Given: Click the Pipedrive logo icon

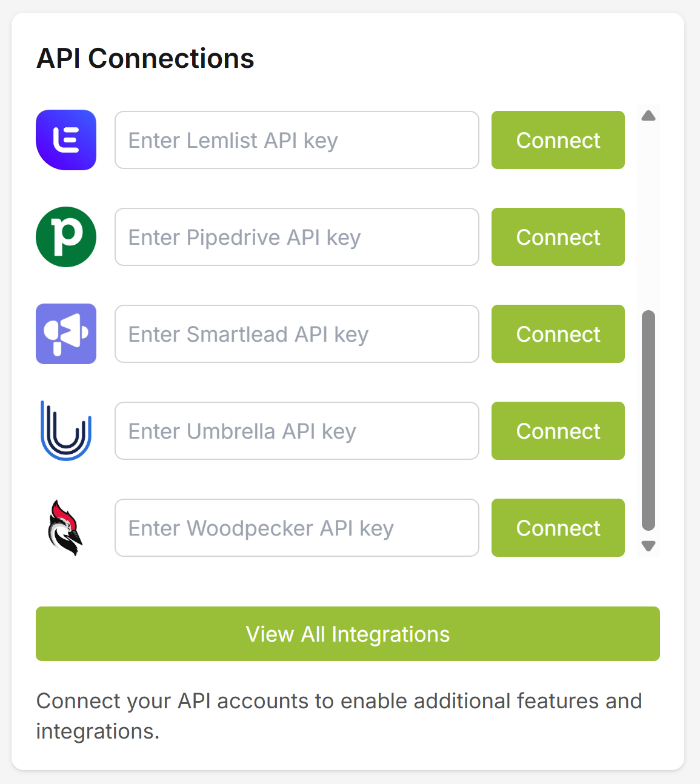Looking at the screenshot, I should 66,237.
